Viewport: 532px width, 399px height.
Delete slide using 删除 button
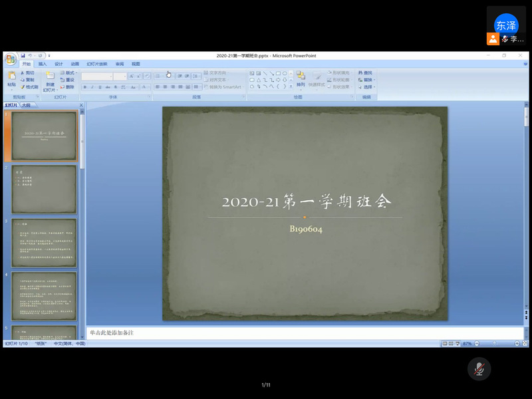tap(66, 86)
